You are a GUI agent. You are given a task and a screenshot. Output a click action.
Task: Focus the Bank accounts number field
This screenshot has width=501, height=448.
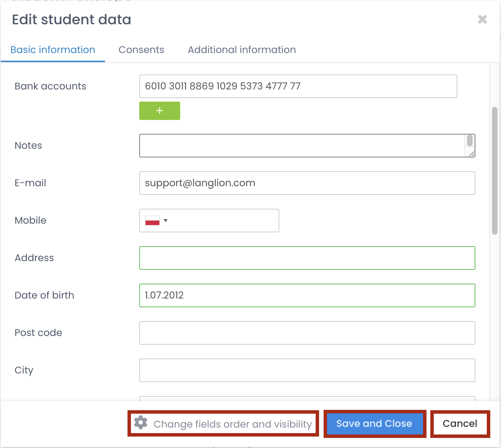[x=298, y=86]
